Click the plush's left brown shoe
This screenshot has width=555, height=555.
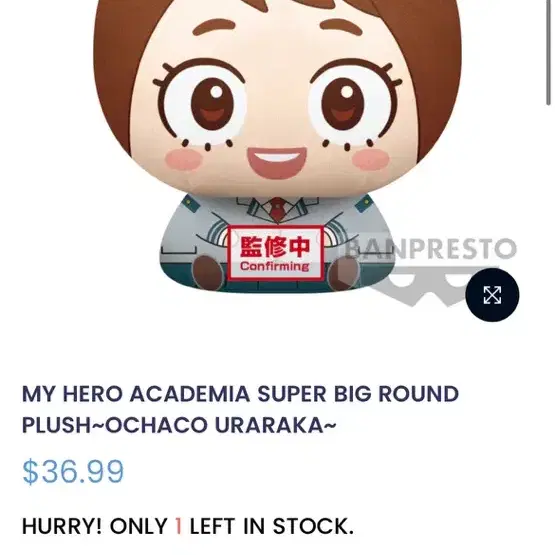pyautogui.click(x=208, y=272)
